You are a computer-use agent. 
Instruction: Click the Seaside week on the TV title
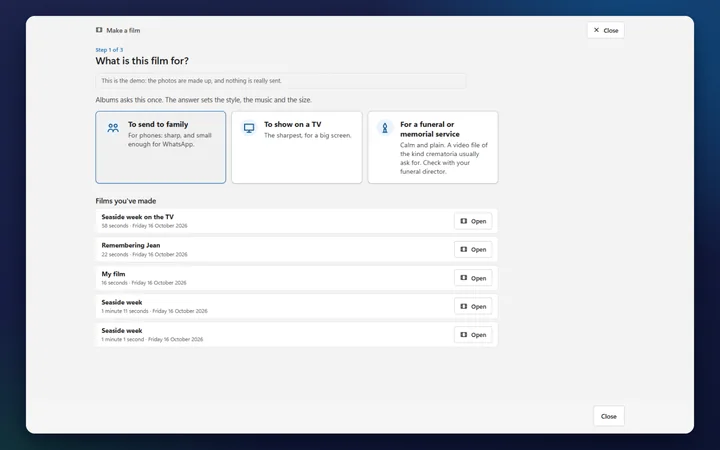point(138,217)
